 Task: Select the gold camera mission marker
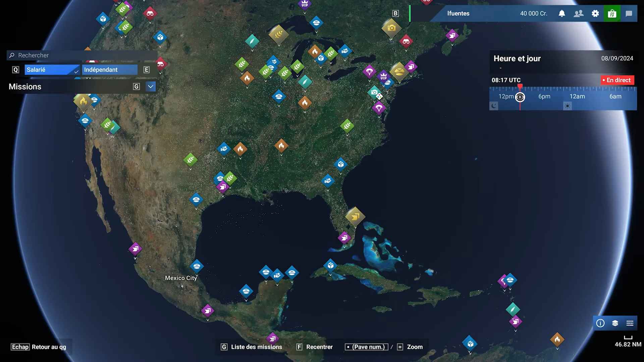(391, 28)
